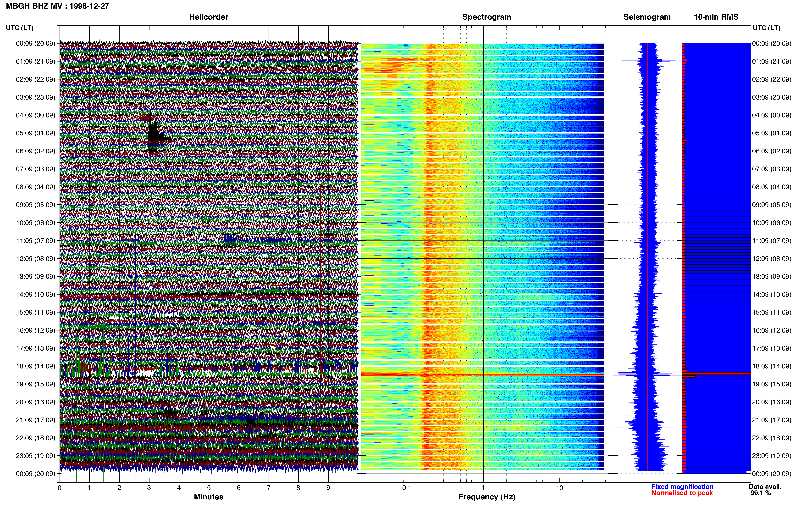This screenshot has height=508, width=812.
Task: Click right time label '22:09 (18:09)'
Action: [x=772, y=438]
